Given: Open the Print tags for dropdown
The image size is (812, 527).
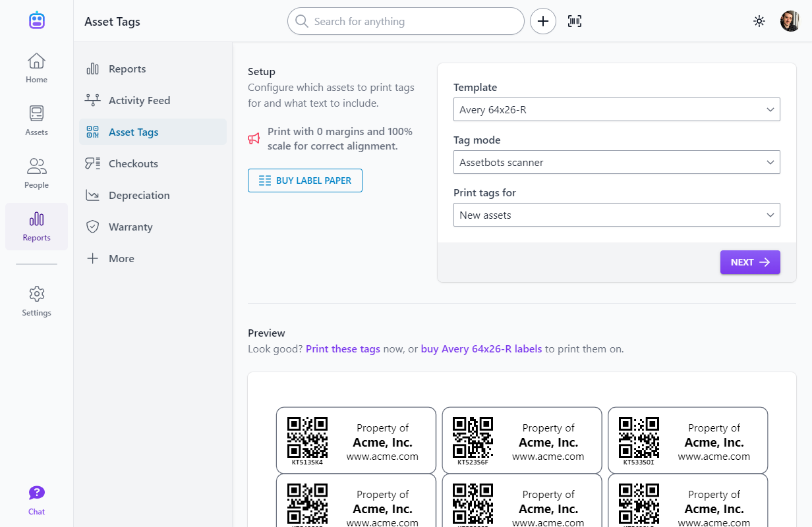Looking at the screenshot, I should click(616, 215).
